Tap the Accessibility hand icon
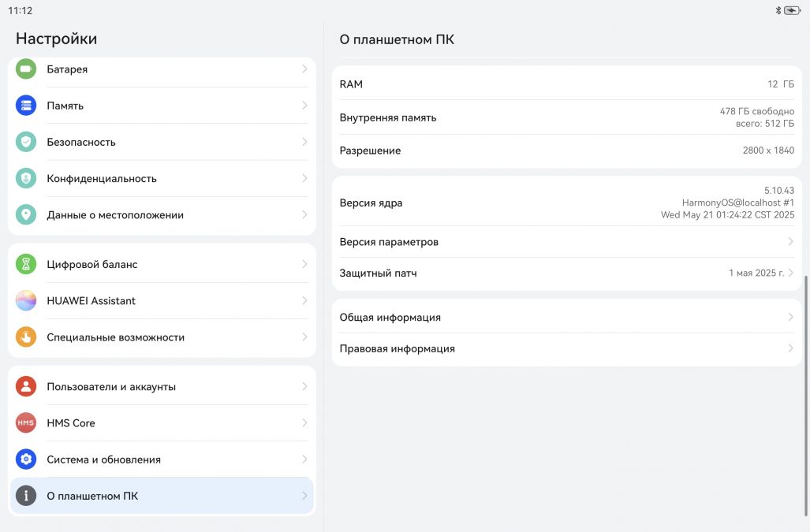Image resolution: width=810 pixels, height=532 pixels. click(26, 337)
